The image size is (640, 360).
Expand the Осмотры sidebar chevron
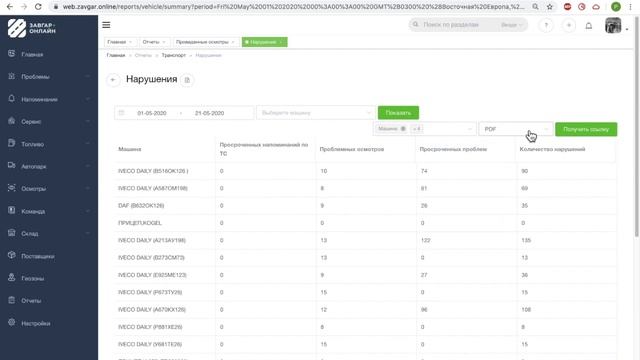pos(87,188)
